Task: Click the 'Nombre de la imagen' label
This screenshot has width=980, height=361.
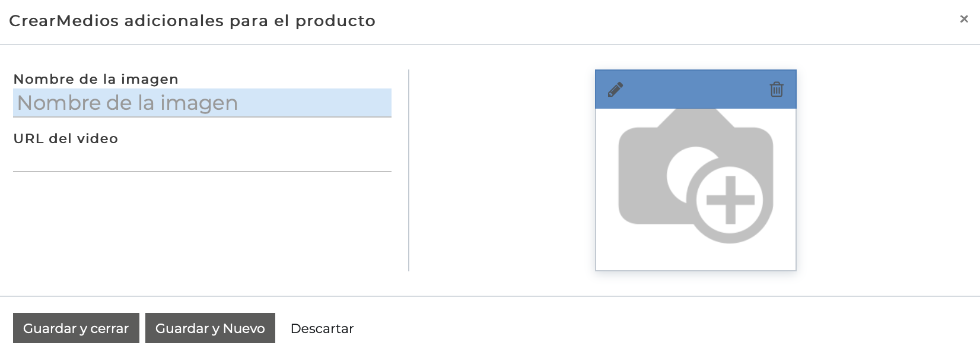Action: [x=96, y=79]
